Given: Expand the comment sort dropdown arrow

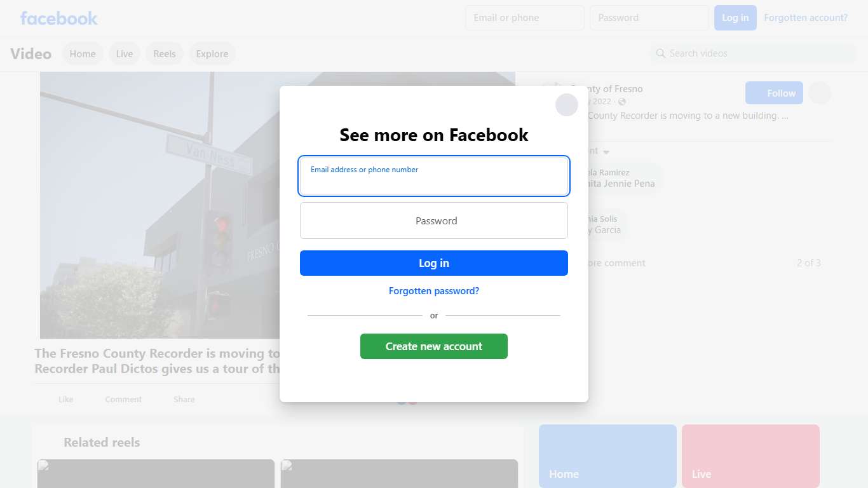Looking at the screenshot, I should tap(606, 152).
